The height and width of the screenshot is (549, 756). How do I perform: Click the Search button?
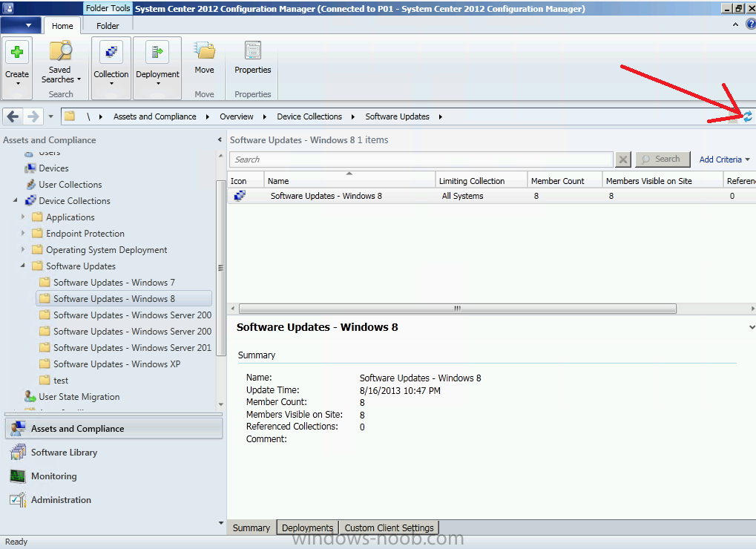point(663,159)
